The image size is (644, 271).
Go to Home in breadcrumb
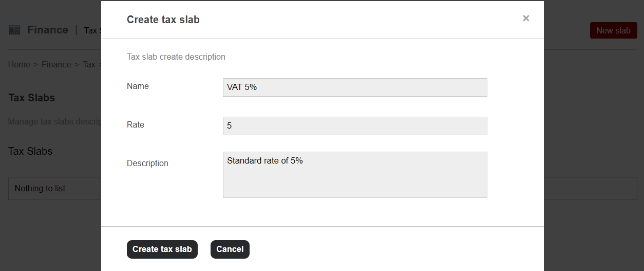click(19, 65)
